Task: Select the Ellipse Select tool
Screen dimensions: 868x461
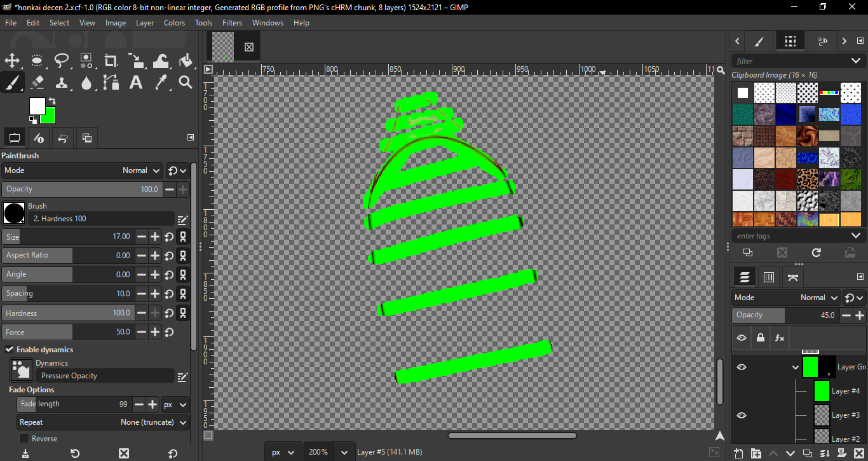Action: tap(37, 61)
